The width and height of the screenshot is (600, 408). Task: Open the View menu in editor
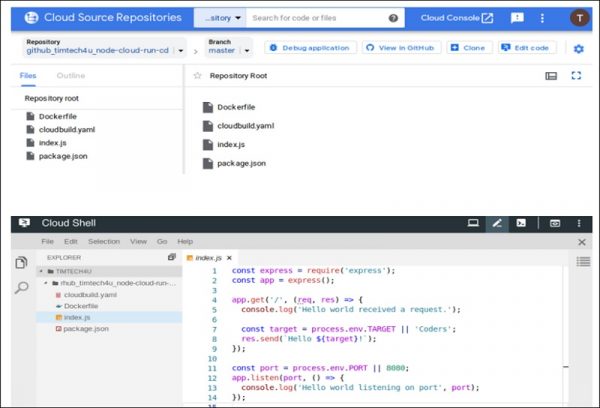[x=138, y=242]
